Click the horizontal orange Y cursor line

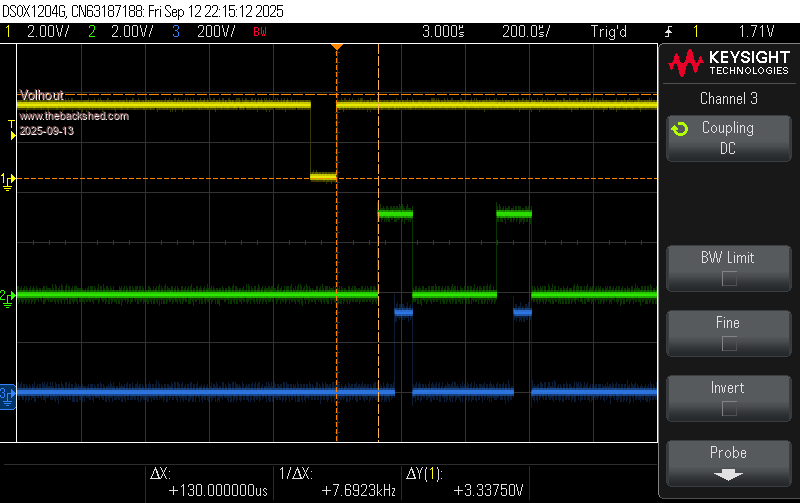[x=500, y=179]
